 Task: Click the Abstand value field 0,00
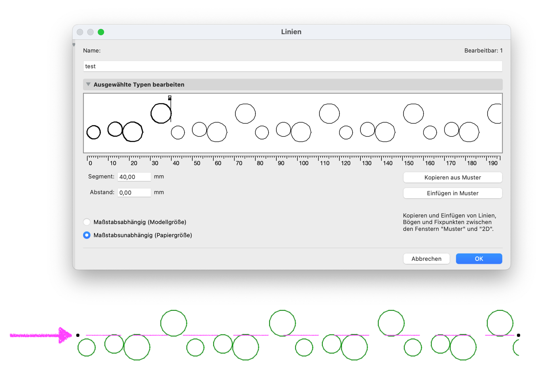[x=134, y=193]
